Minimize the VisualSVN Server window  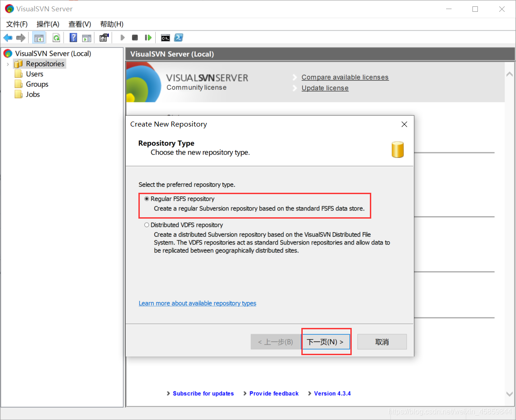pos(449,9)
